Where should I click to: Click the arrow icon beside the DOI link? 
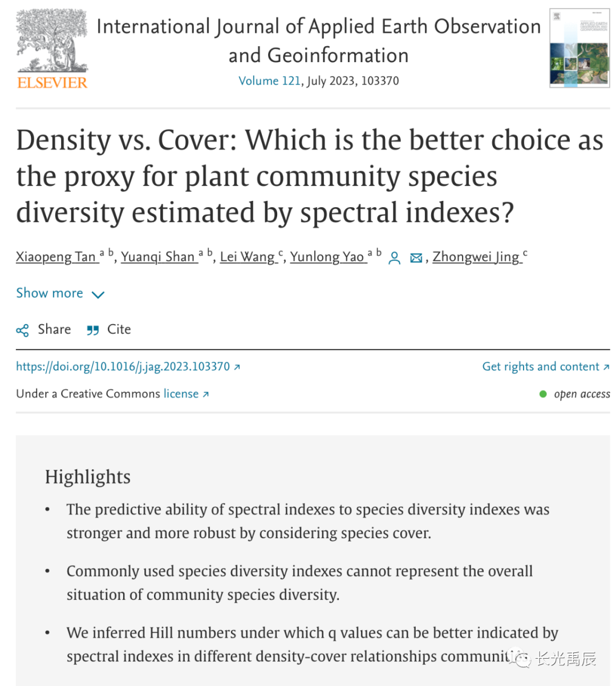click(x=237, y=367)
